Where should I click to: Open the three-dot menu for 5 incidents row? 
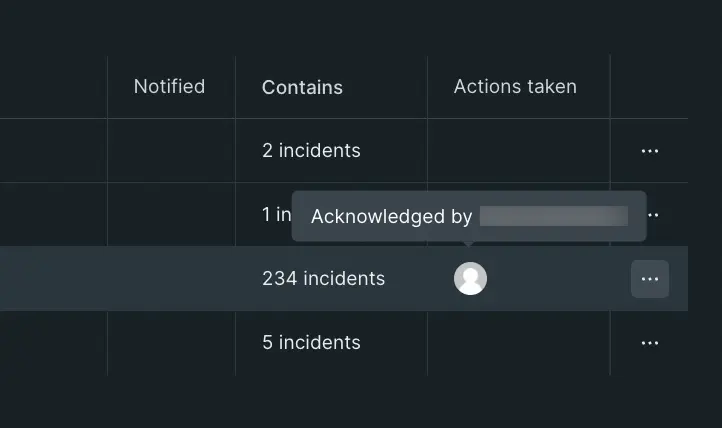pos(650,343)
